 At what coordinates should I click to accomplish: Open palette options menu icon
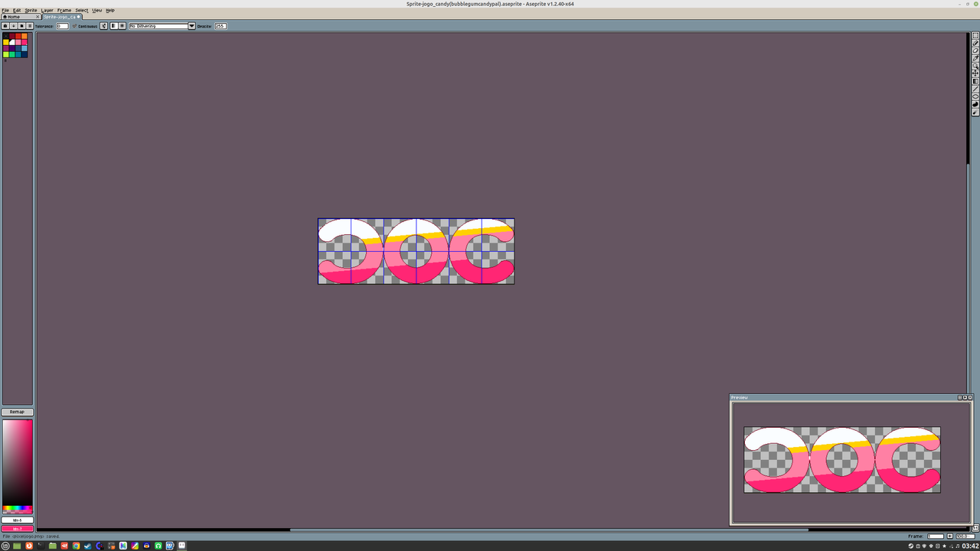[x=30, y=26]
